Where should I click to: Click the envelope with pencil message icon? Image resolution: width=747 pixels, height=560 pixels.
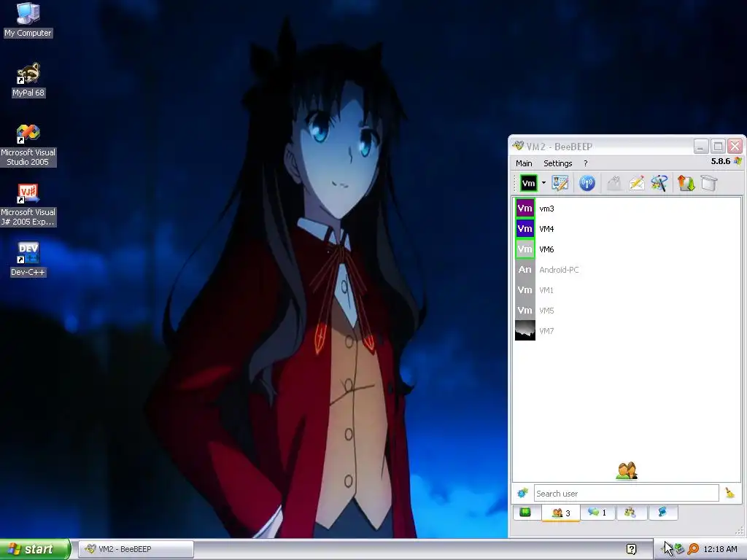[636, 183]
